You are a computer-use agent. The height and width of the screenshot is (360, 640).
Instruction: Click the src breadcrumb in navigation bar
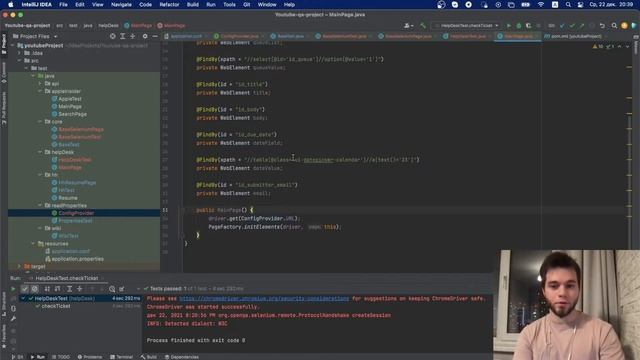[60, 26]
